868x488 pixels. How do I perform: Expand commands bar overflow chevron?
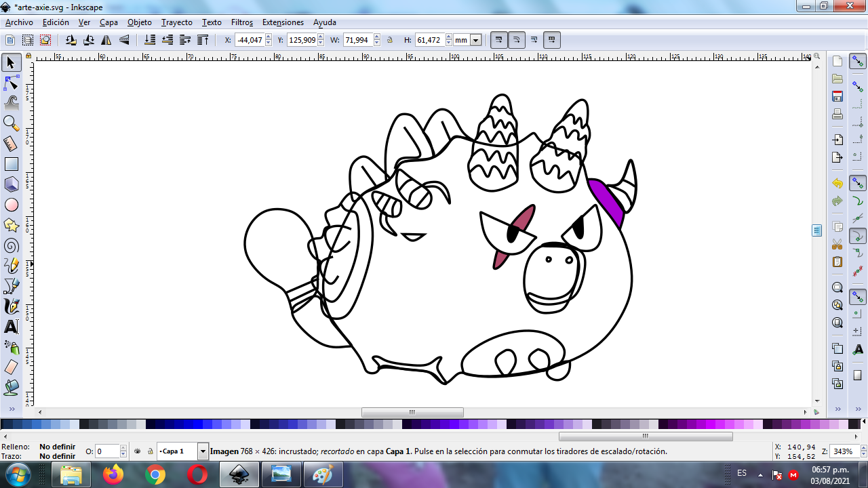(x=837, y=409)
